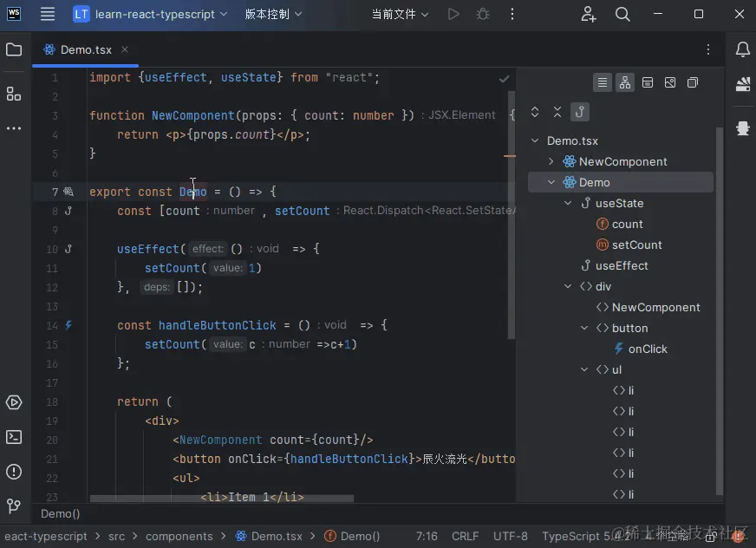
Task: Open the Project tool window folder icon
Action: coord(14,49)
